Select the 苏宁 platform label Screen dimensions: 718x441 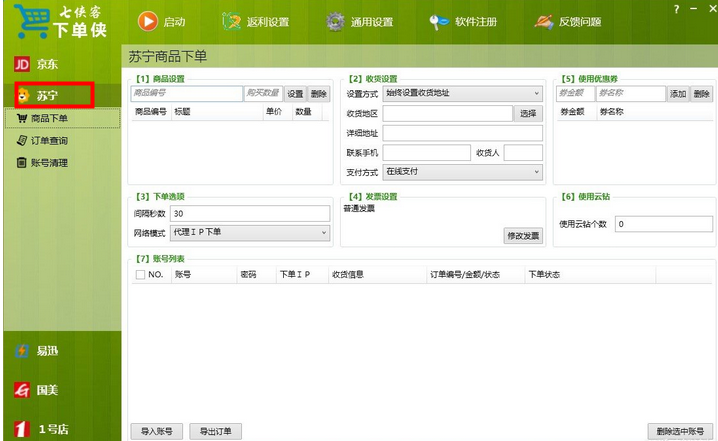(47, 95)
